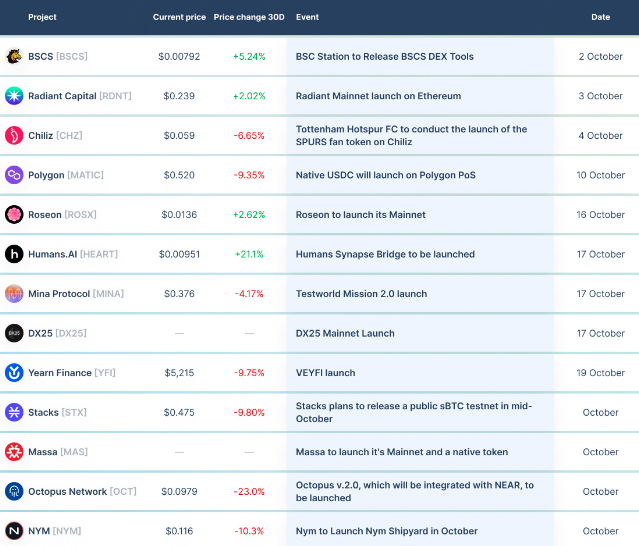The width and height of the screenshot is (639, 546).
Task: Click the DX25 black logo icon
Action: pyautogui.click(x=14, y=333)
